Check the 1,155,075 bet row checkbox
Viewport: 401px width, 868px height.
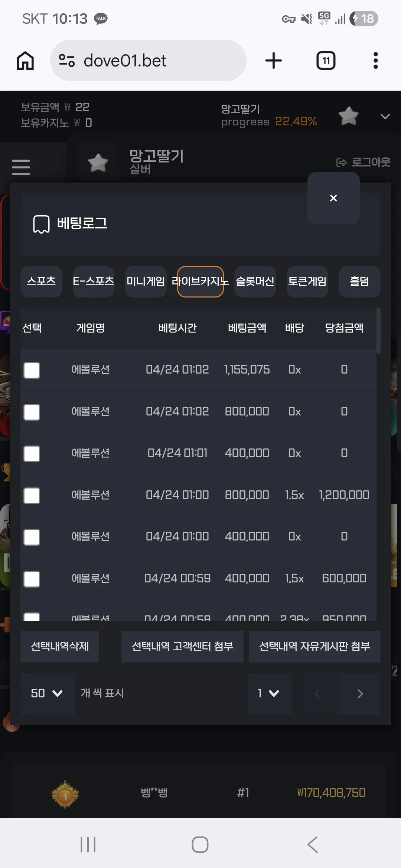32,370
